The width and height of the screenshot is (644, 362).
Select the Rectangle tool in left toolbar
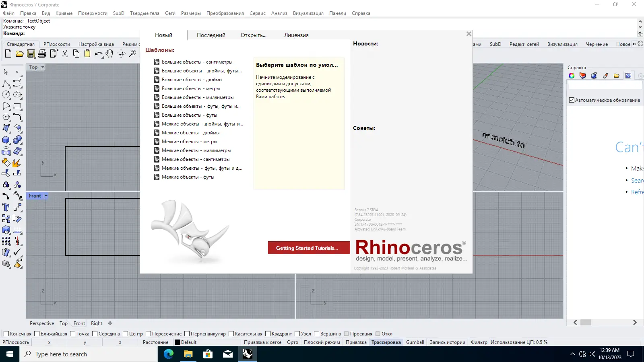[x=18, y=106]
